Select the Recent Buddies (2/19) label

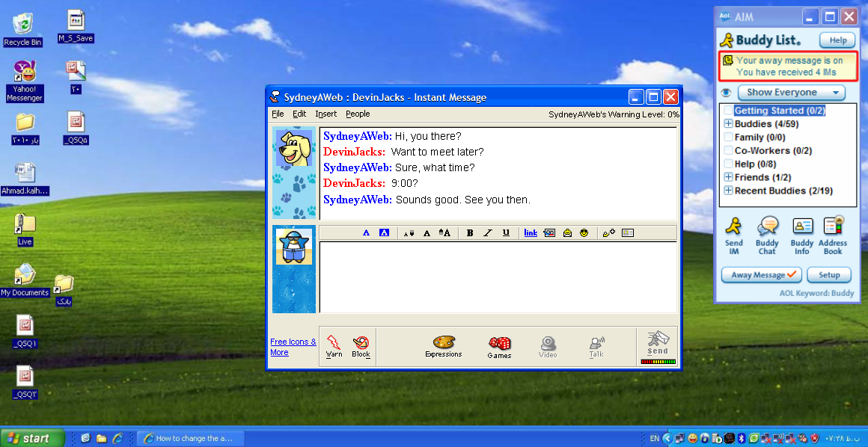783,191
